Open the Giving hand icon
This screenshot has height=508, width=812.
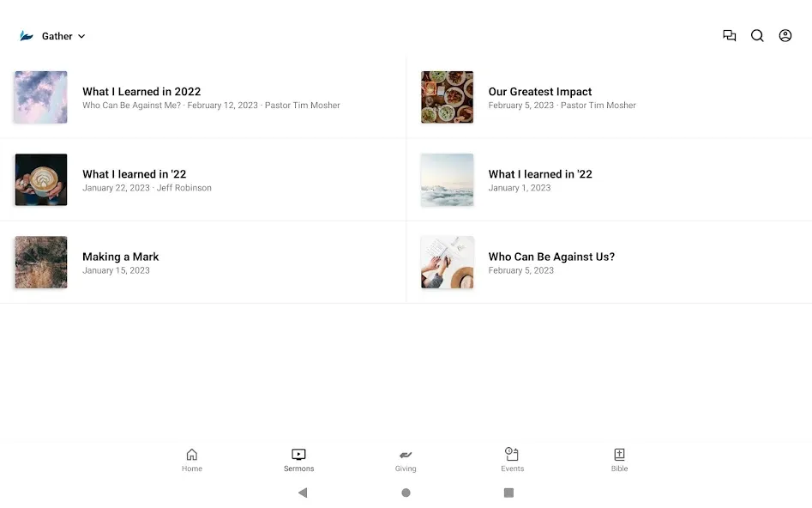click(x=406, y=455)
